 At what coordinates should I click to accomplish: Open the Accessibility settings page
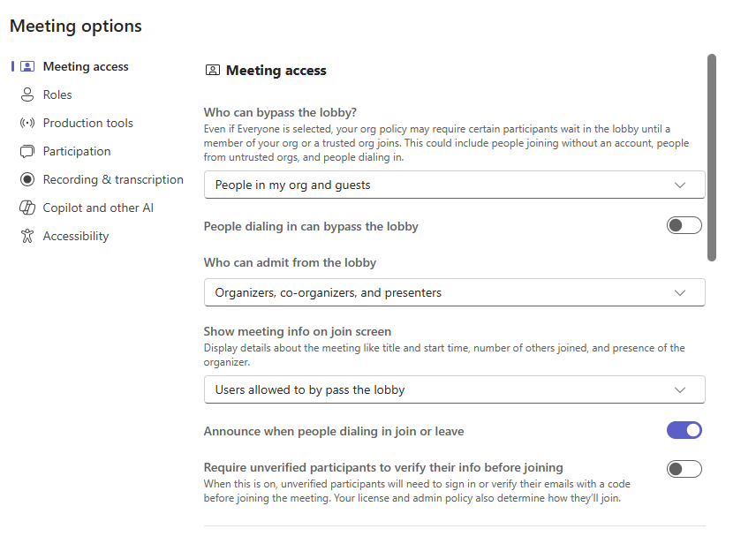pyautogui.click(x=73, y=236)
